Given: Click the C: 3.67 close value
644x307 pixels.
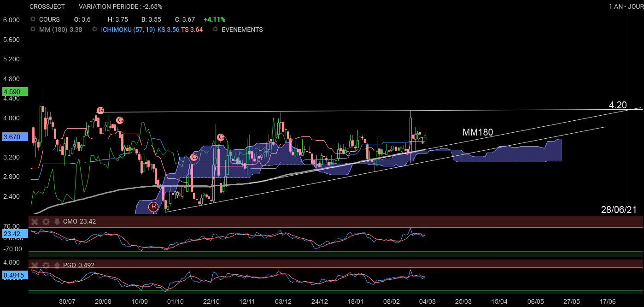Looking at the screenshot, I should [x=185, y=19].
